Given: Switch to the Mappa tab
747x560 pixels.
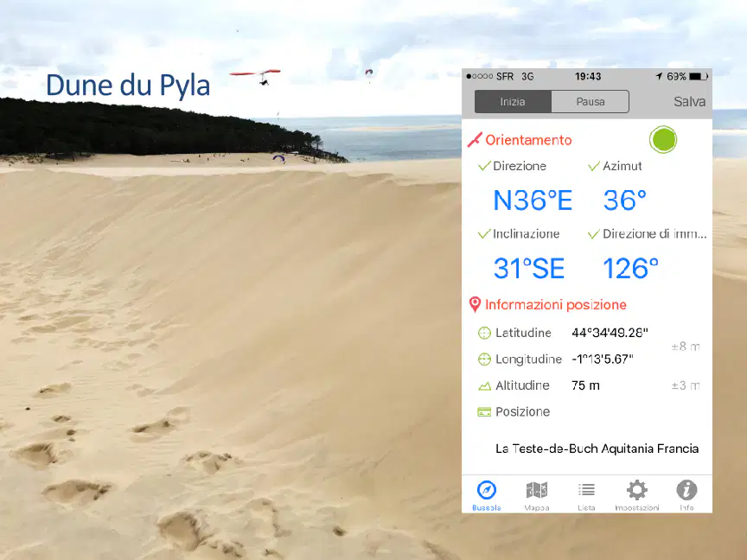Looking at the screenshot, I should coord(537,496).
